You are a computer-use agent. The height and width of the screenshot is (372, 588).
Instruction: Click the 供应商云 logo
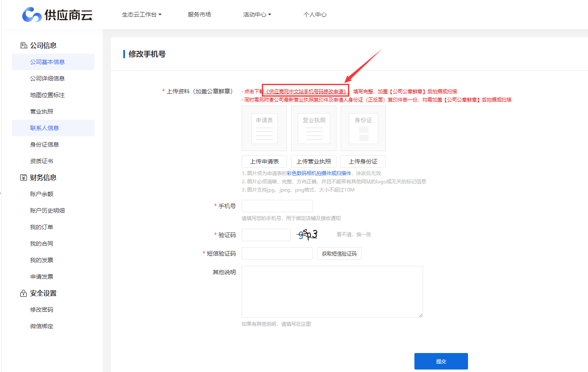[57, 14]
